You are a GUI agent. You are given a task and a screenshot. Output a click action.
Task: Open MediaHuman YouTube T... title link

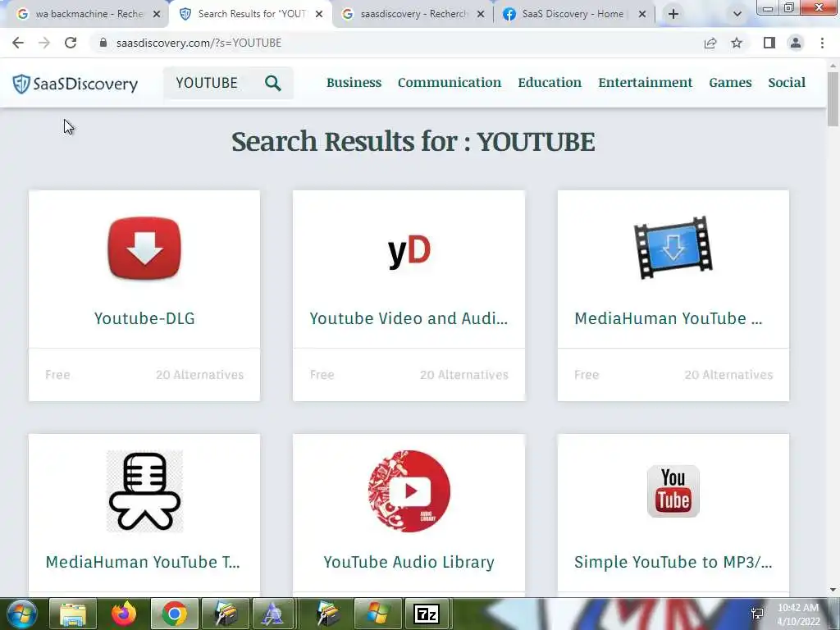pyautogui.click(x=143, y=562)
